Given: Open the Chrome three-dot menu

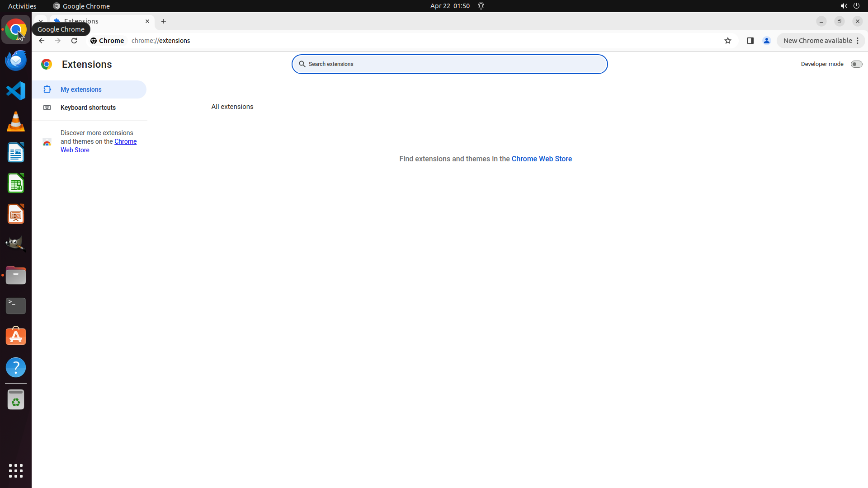Looking at the screenshot, I should click(x=858, y=41).
